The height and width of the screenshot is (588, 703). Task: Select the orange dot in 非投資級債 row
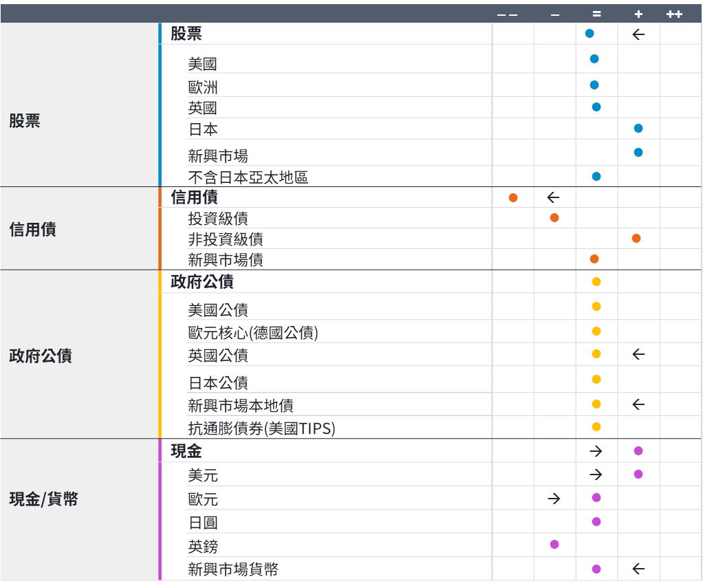(x=636, y=239)
